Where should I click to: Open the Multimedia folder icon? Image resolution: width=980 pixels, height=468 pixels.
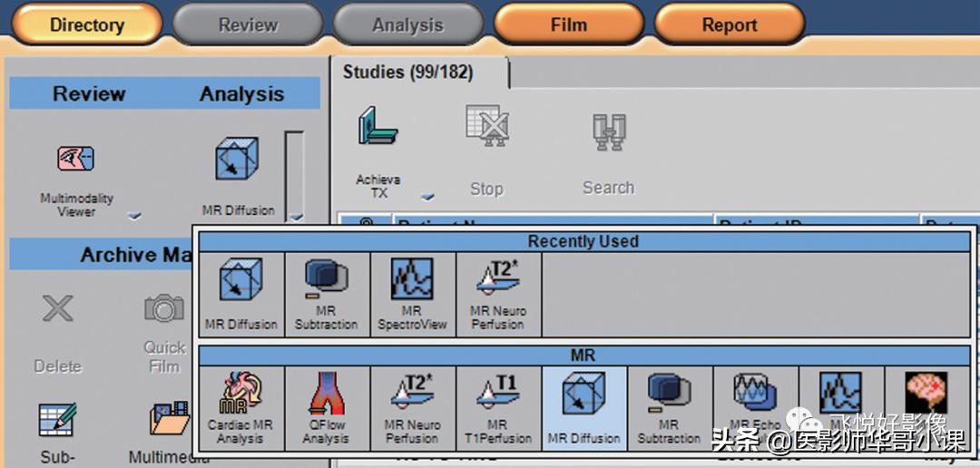click(x=170, y=418)
